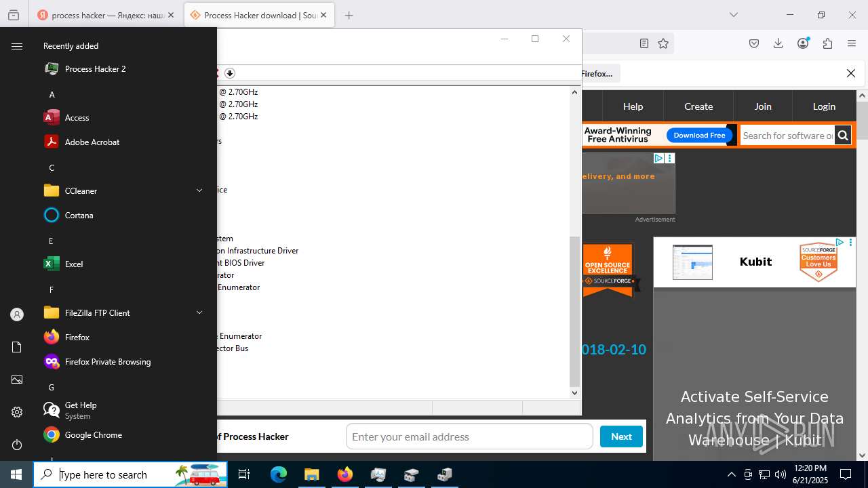The width and height of the screenshot is (868, 488).
Task: Expand the CCleaner folder
Action: point(122,190)
